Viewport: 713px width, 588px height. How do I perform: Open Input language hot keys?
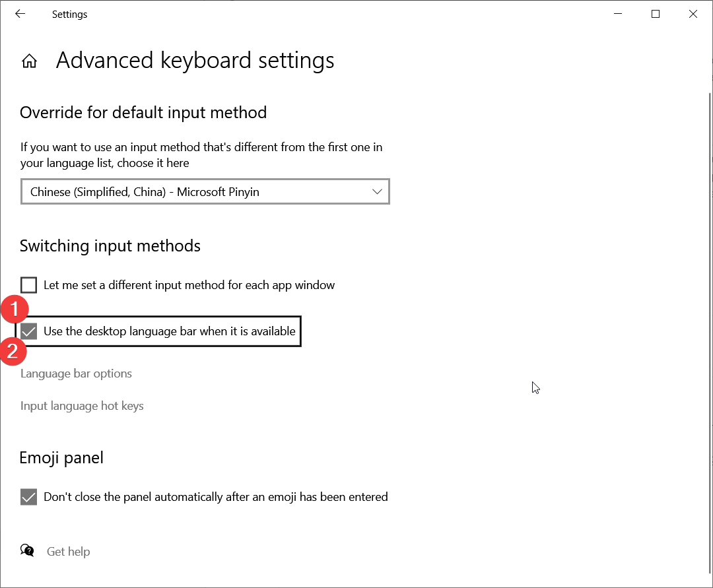click(x=82, y=406)
